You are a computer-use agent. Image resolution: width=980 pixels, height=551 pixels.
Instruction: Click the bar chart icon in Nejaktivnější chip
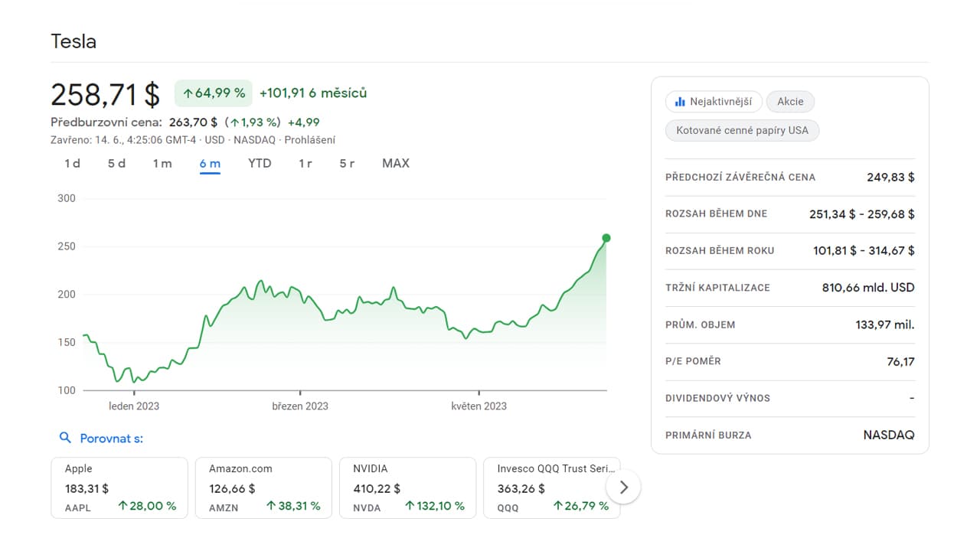(x=680, y=102)
